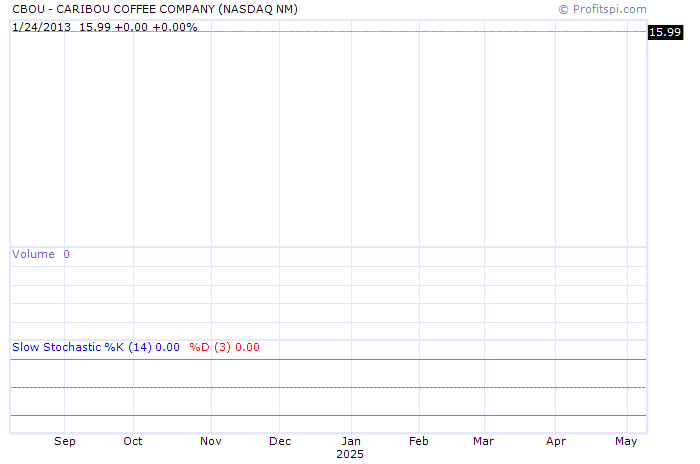Click the Oct axis label
The width and height of the screenshot is (700, 464).
click(133, 441)
